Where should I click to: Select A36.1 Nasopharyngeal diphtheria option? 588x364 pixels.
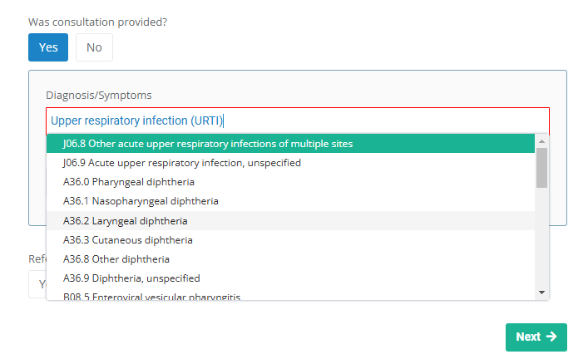click(141, 201)
